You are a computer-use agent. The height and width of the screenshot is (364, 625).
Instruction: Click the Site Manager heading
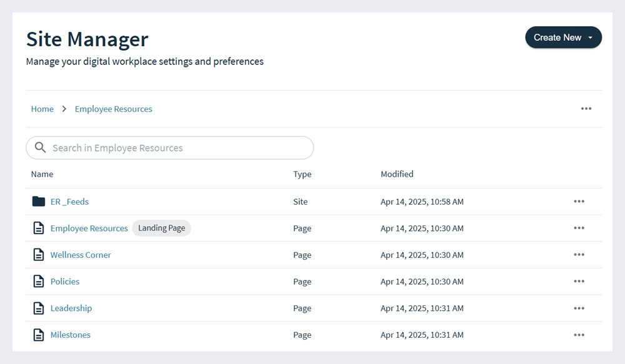point(87,39)
